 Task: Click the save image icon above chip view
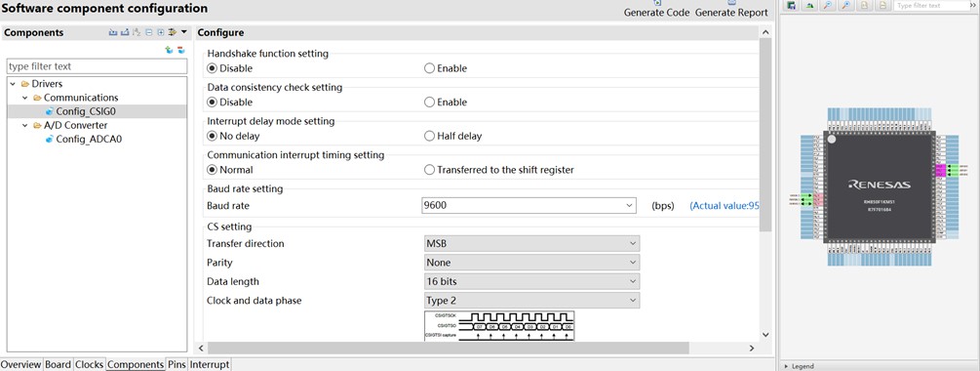[x=791, y=6]
